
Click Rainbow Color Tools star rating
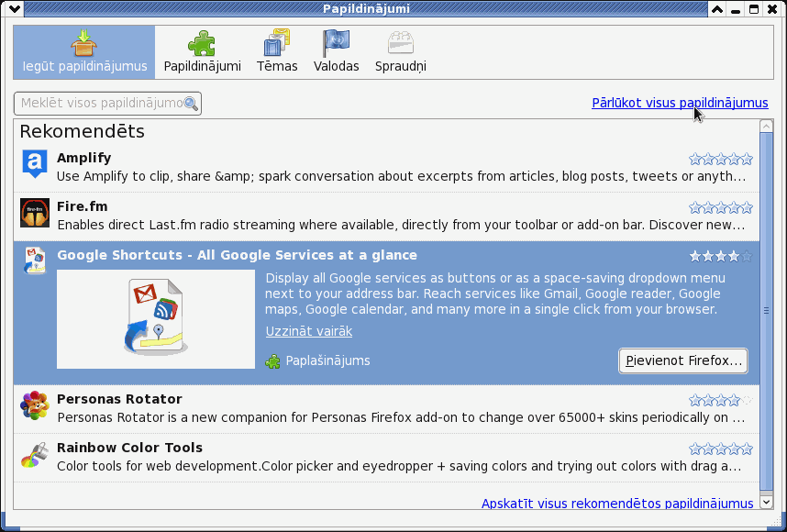[721, 449]
